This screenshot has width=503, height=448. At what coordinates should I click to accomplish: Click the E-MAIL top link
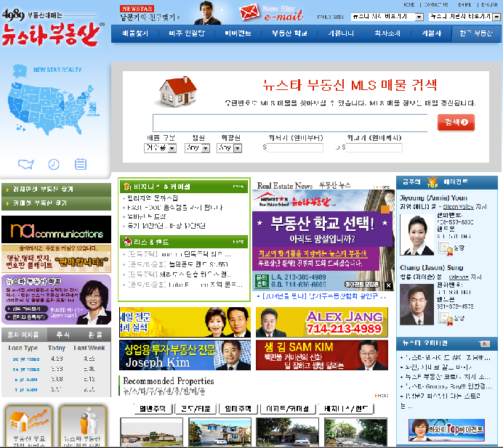(x=464, y=5)
